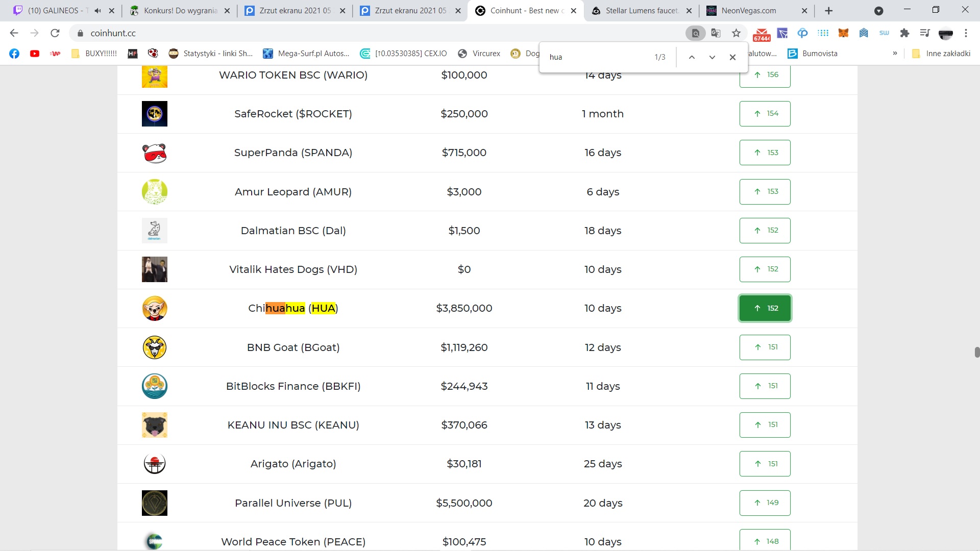Click the Vitalik Hates Dogs logo
Image resolution: width=980 pixels, height=551 pixels.
(x=155, y=269)
